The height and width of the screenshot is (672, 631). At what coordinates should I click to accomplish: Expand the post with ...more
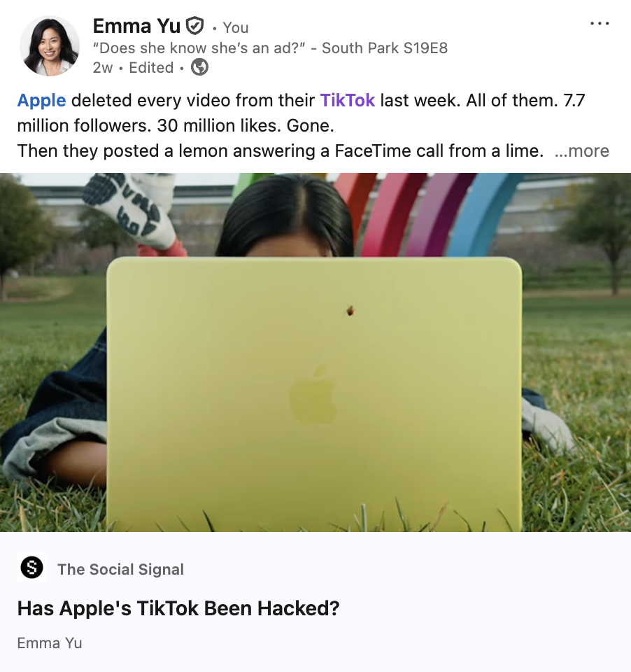(582, 151)
